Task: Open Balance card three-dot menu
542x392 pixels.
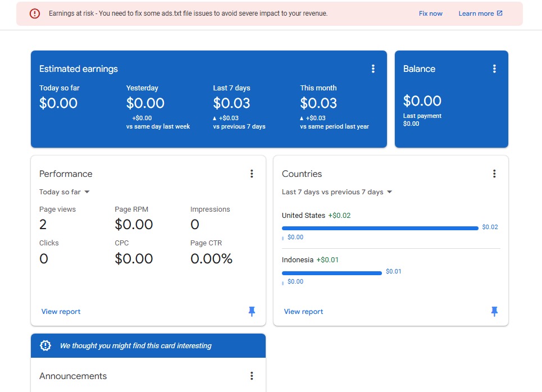Action: [494, 69]
